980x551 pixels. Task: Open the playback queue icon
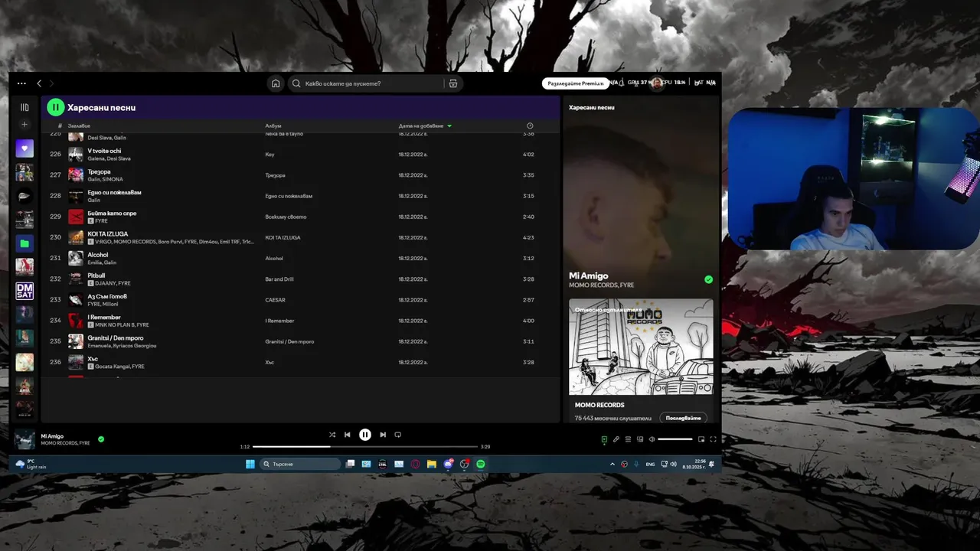tap(628, 439)
